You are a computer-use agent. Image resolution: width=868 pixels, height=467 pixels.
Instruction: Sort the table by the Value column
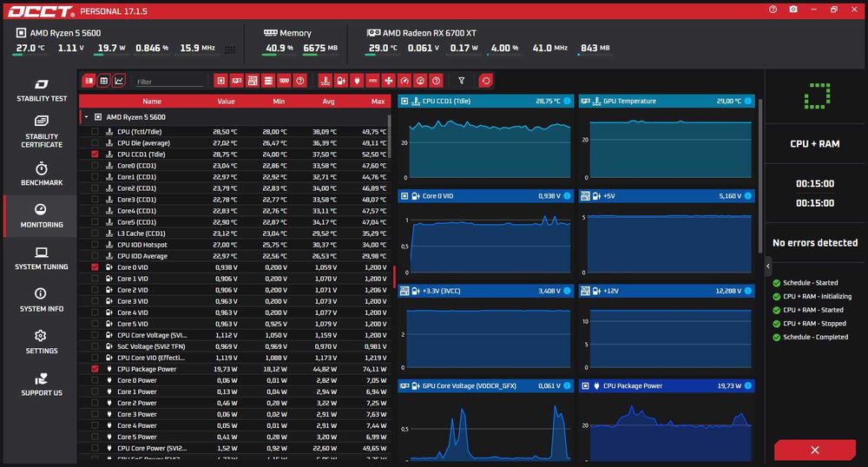click(x=226, y=102)
